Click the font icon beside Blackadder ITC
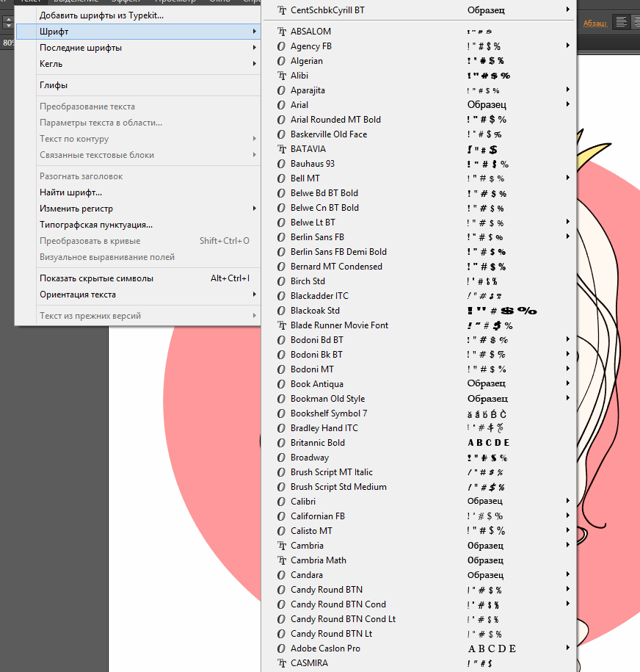 pyautogui.click(x=281, y=296)
